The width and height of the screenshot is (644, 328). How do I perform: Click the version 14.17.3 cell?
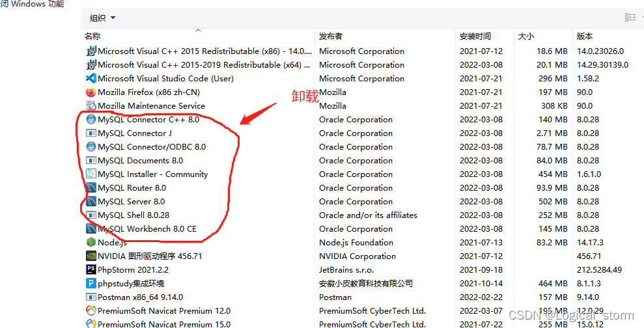590,242
